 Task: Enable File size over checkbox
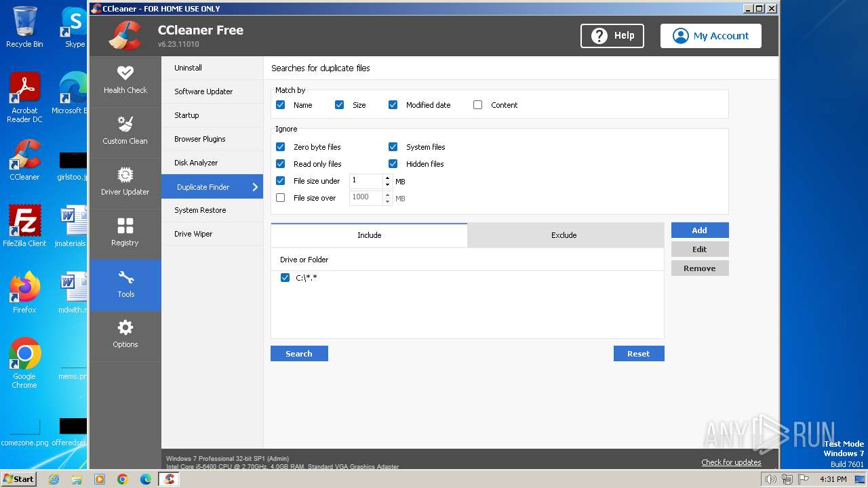(280, 198)
